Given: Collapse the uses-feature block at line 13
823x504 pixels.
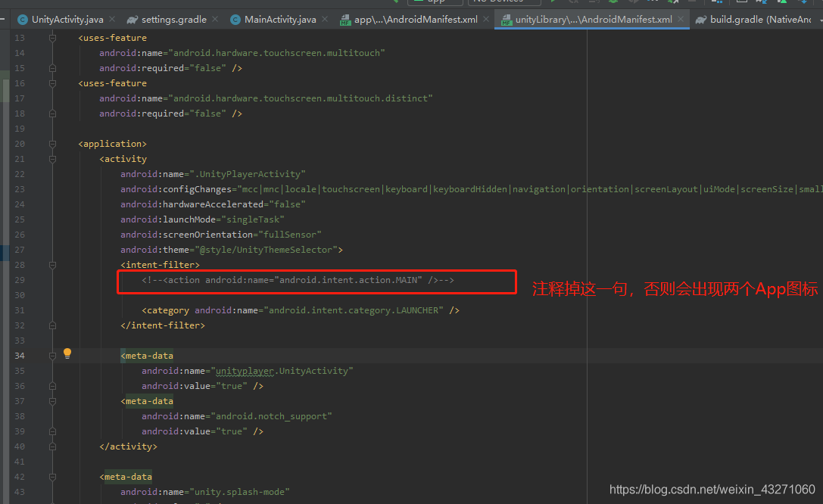Looking at the screenshot, I should [x=52, y=38].
